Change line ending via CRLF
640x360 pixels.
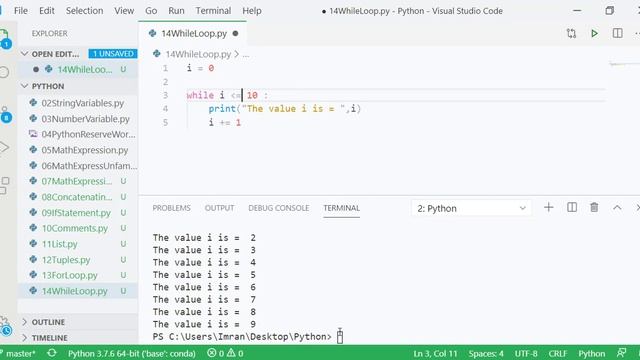(x=558, y=353)
